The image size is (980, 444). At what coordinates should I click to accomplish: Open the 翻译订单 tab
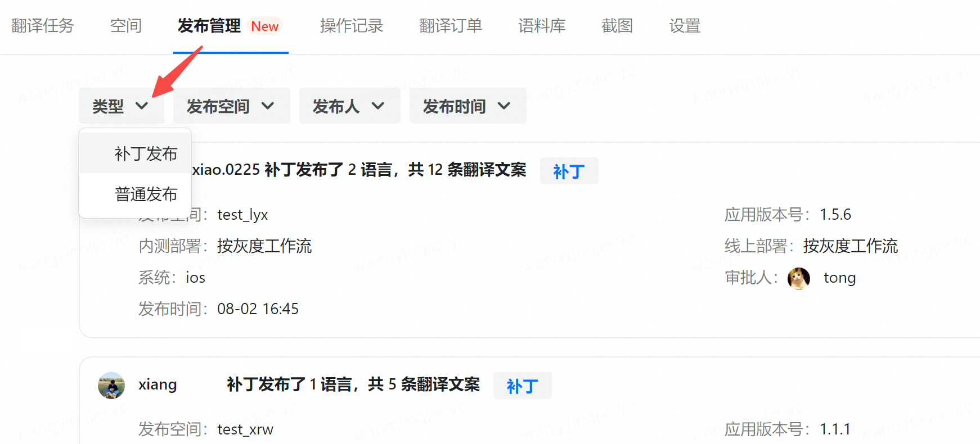[450, 26]
